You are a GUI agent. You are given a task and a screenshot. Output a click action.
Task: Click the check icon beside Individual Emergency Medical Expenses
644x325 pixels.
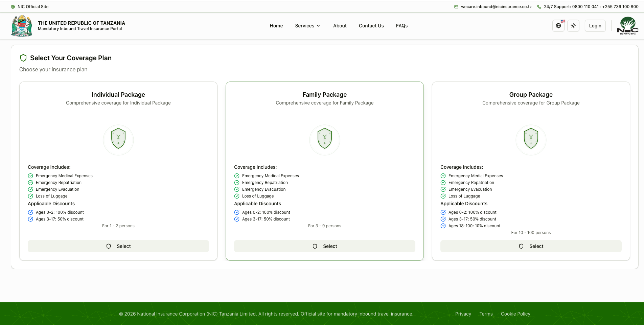(30, 176)
